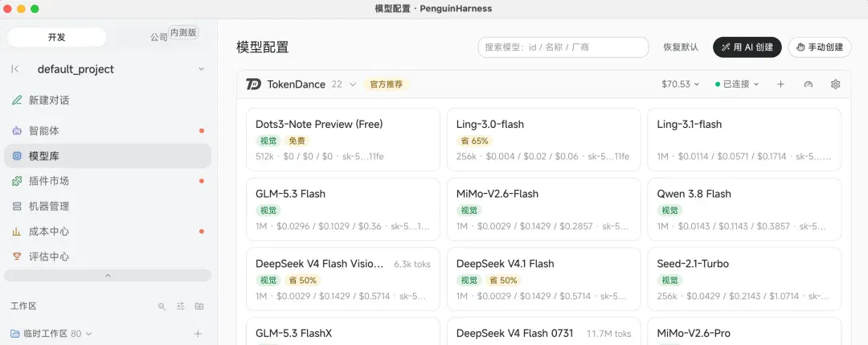Expand the 临时工作区 80 chevron

pyautogui.click(x=88, y=334)
